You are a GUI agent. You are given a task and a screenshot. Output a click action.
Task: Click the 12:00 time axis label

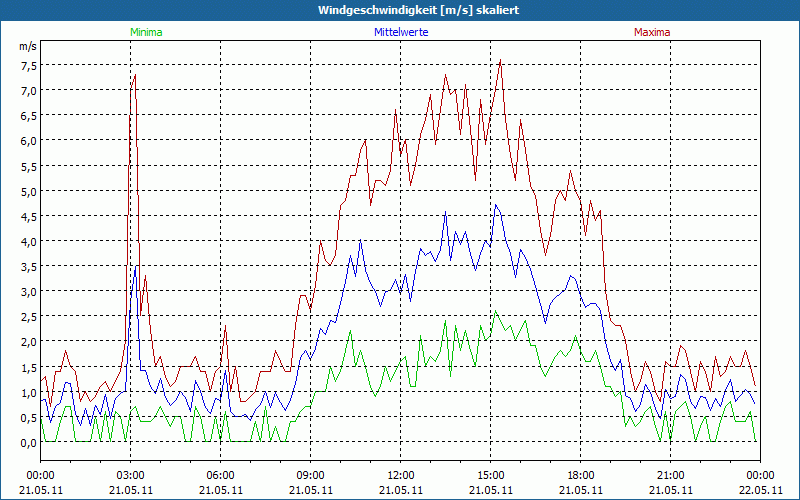401,476
